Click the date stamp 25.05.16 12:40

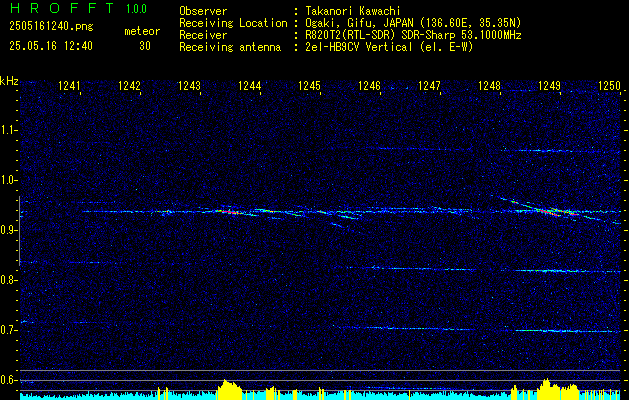[51, 46]
